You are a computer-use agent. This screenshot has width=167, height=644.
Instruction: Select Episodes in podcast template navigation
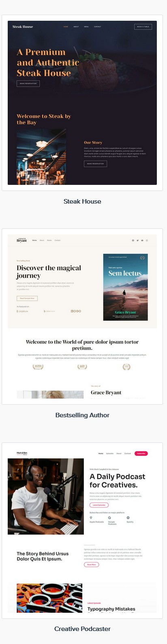point(110,453)
